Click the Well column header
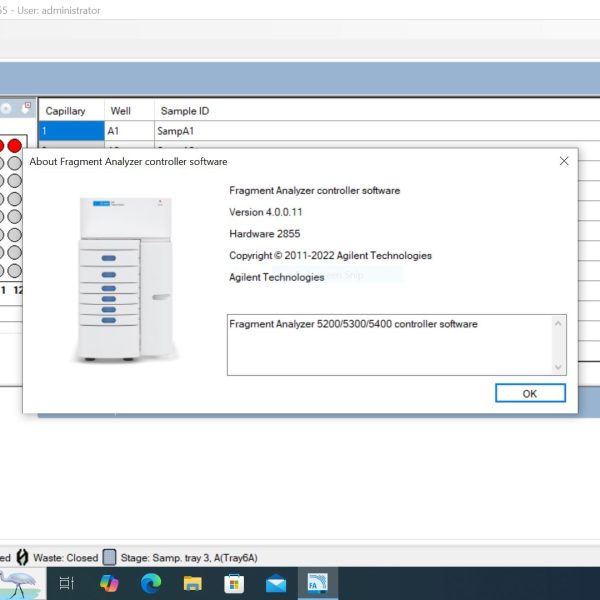Viewport: 600px width, 600px height. pos(129,111)
